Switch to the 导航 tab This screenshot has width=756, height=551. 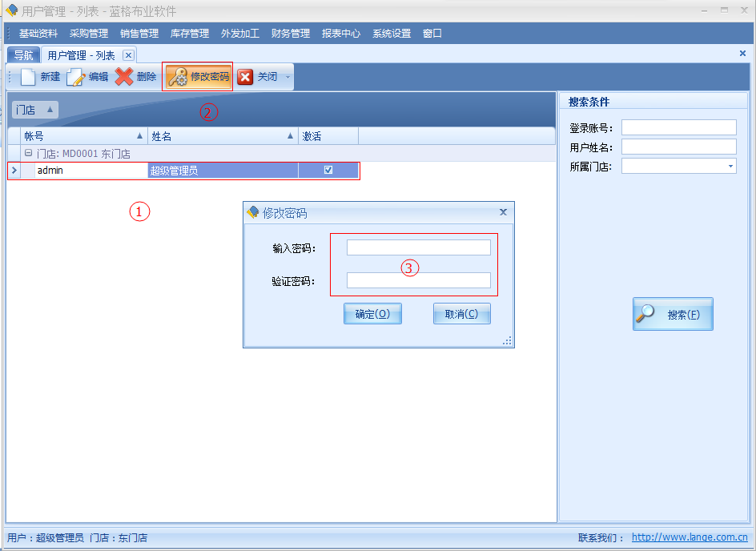[24, 55]
